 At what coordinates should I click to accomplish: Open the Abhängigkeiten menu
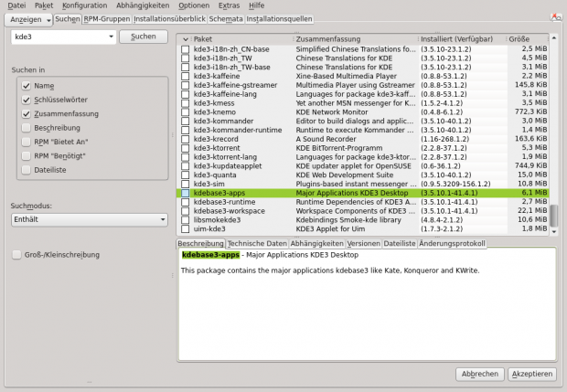coord(143,5)
